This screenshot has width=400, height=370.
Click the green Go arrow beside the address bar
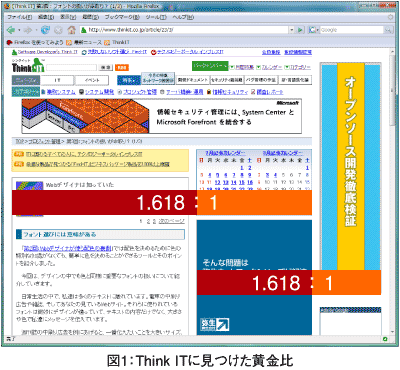point(300,30)
